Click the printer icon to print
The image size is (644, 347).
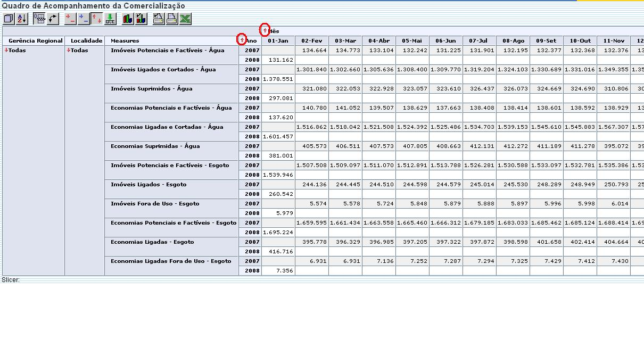tap(172, 19)
